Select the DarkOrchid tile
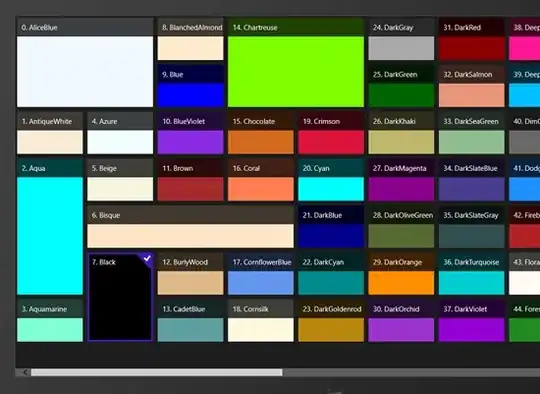This screenshot has height=394, width=540. [401, 321]
